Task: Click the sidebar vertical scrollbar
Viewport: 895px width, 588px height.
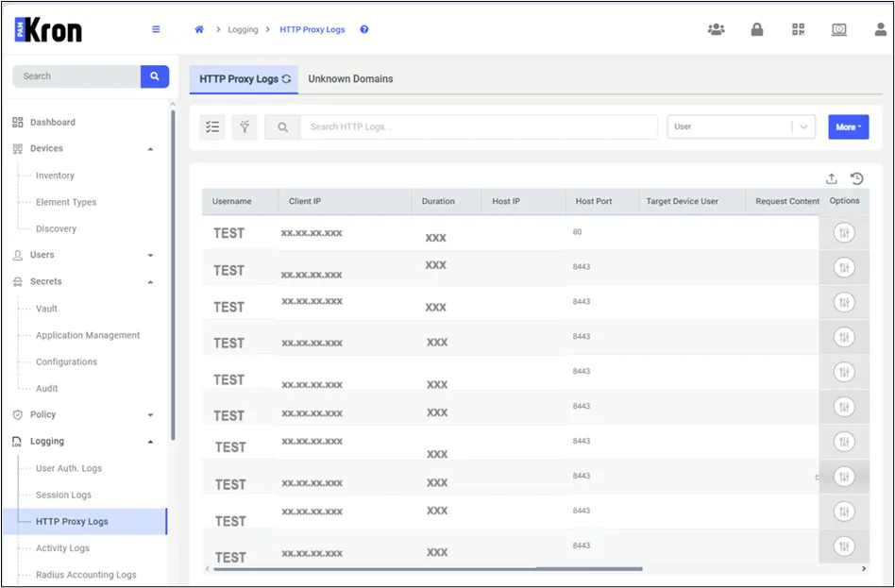Action: [173, 274]
